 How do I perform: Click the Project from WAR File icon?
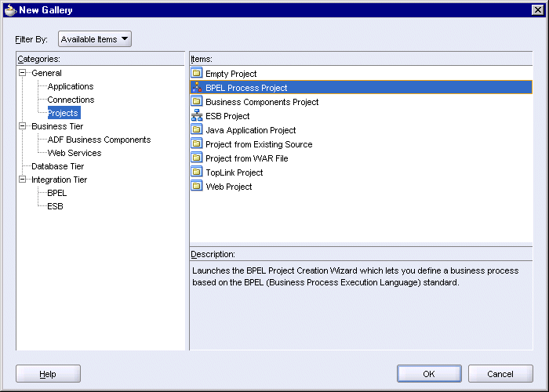pyautogui.click(x=197, y=158)
